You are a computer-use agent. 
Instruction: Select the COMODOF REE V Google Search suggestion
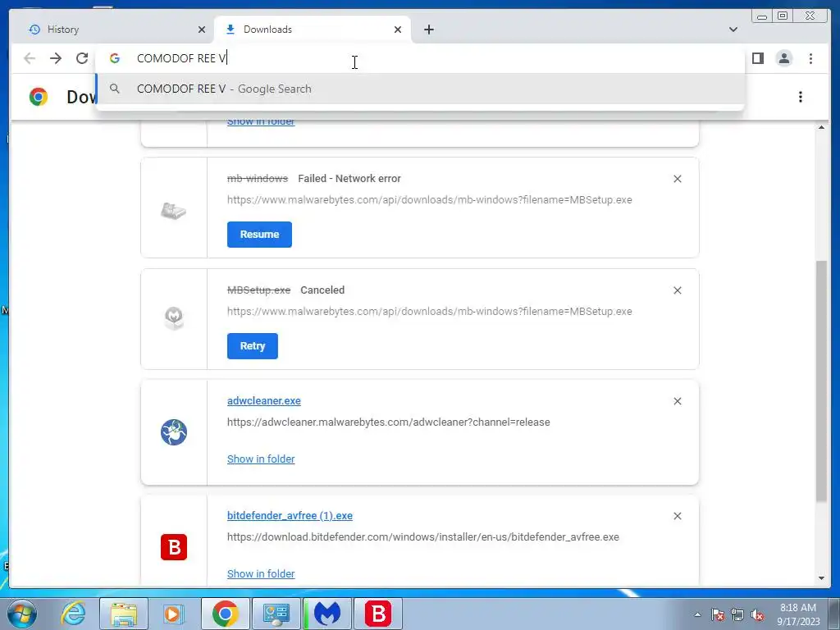pos(420,89)
